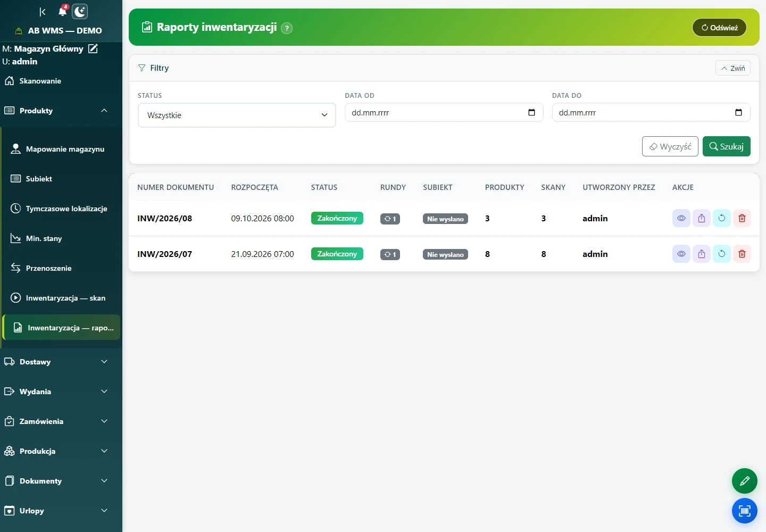Screen dimensions: 766x532
Task: Expand the Zamówienia menu section
Action: point(61,421)
